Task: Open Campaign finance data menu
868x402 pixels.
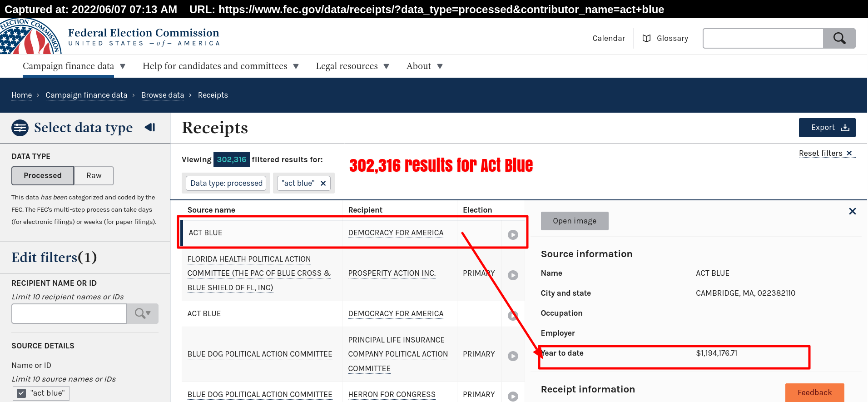Action: click(74, 66)
